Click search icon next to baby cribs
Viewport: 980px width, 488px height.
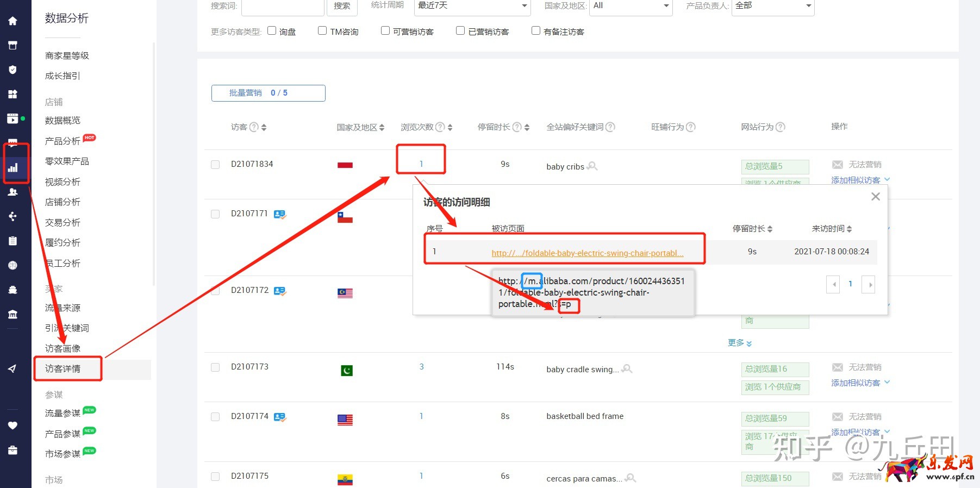click(592, 166)
